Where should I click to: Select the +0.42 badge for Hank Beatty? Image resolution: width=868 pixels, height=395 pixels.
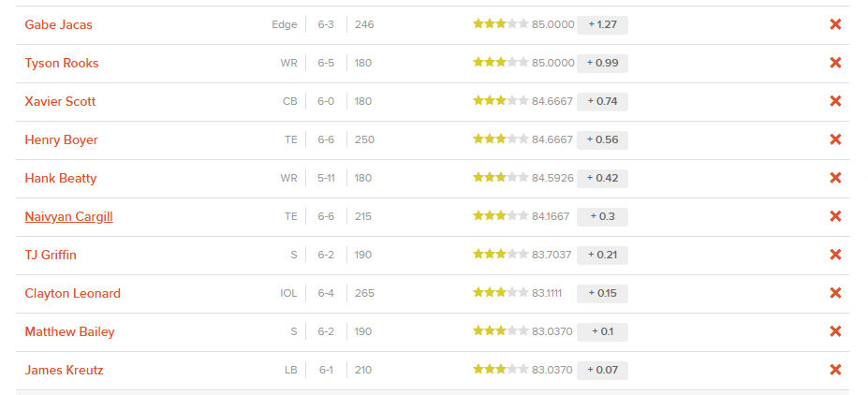coord(602,178)
